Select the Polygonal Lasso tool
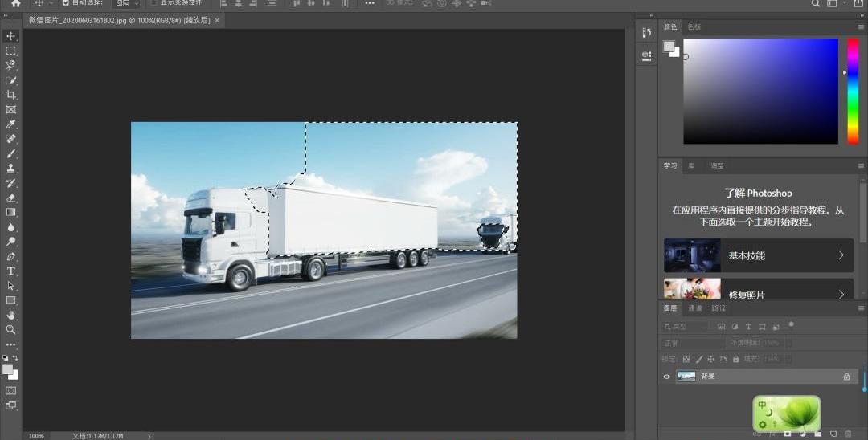 10,65
